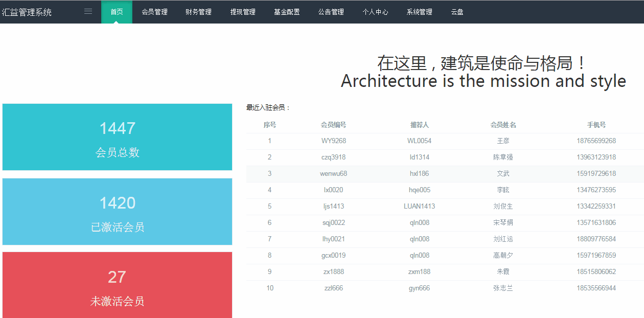Open the 云盘 menu
The image size is (644, 318).
[x=457, y=12]
